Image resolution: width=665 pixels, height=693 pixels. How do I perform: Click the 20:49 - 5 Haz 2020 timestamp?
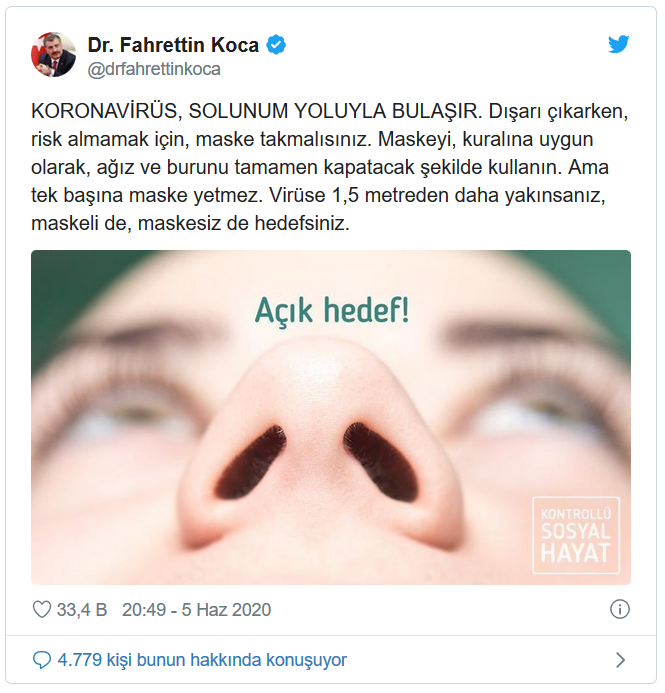[197, 610]
